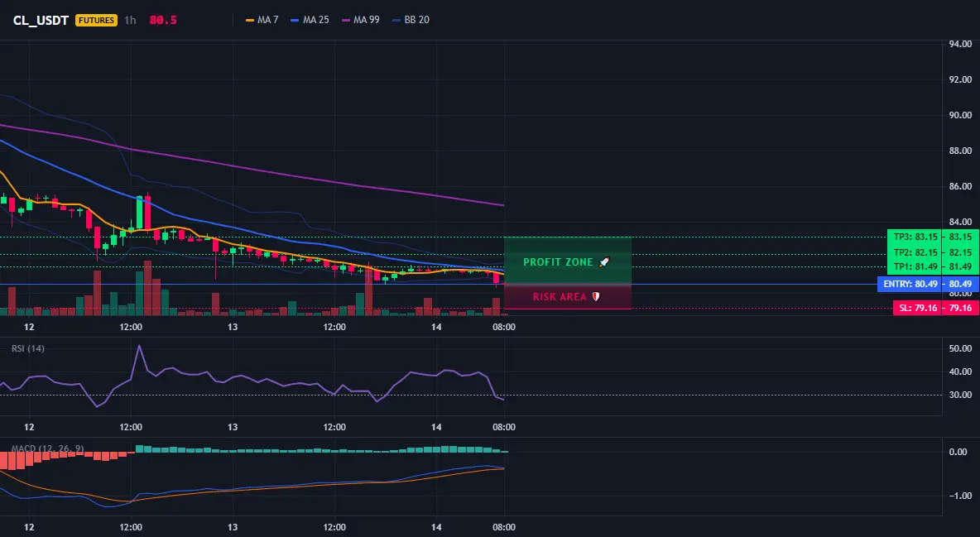The width and height of the screenshot is (980, 537).
Task: Toggle the BB 20 legend entry
Action: click(411, 20)
